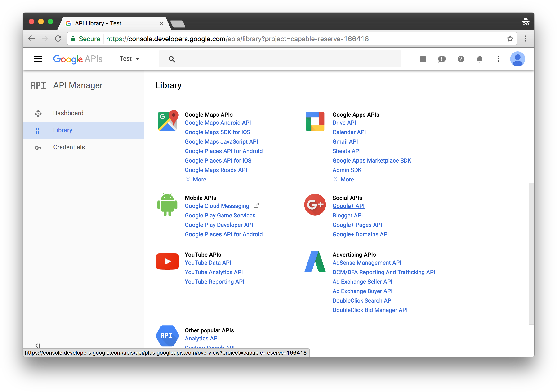Open the Gmail API link

pyautogui.click(x=345, y=141)
